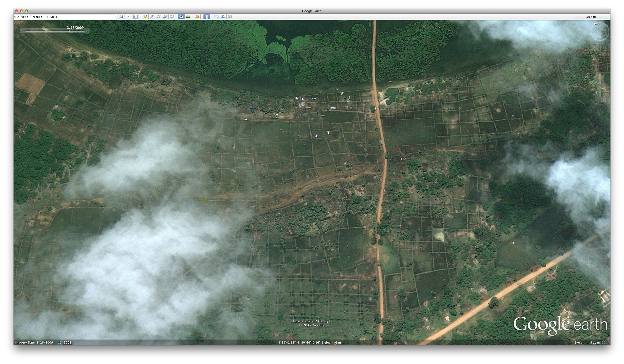This screenshot has width=624, height=364.
Task: Click inside the coordinates search field
Action: 64,17
